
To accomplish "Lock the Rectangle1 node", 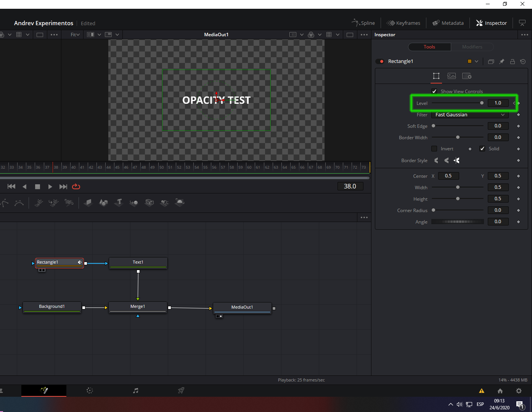I will pos(513,61).
